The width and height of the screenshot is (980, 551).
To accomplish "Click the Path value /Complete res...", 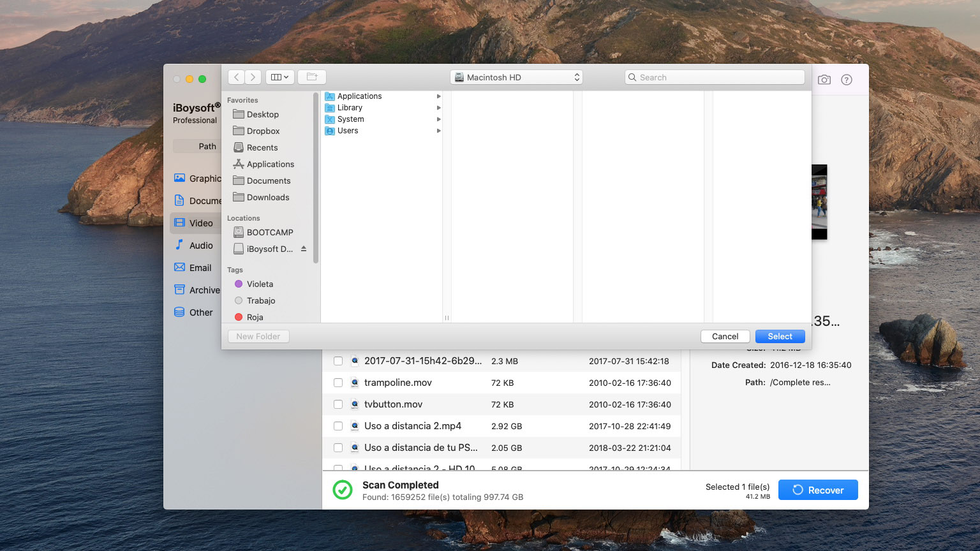I will point(800,383).
